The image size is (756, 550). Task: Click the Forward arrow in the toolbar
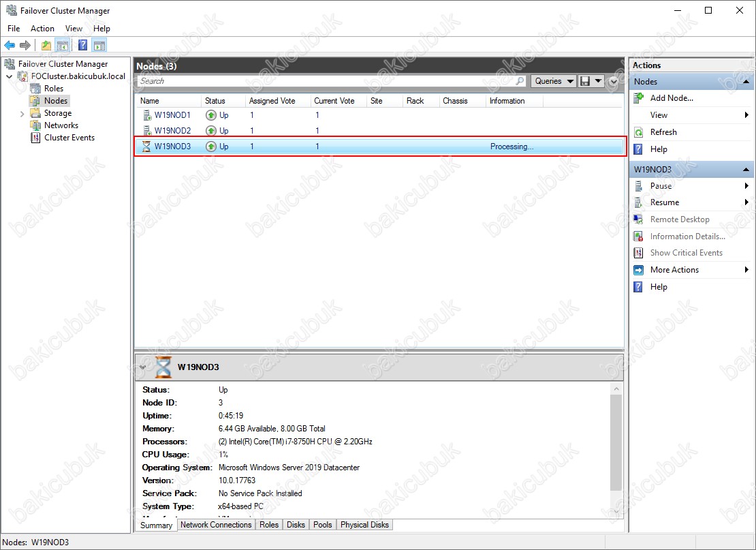25,46
